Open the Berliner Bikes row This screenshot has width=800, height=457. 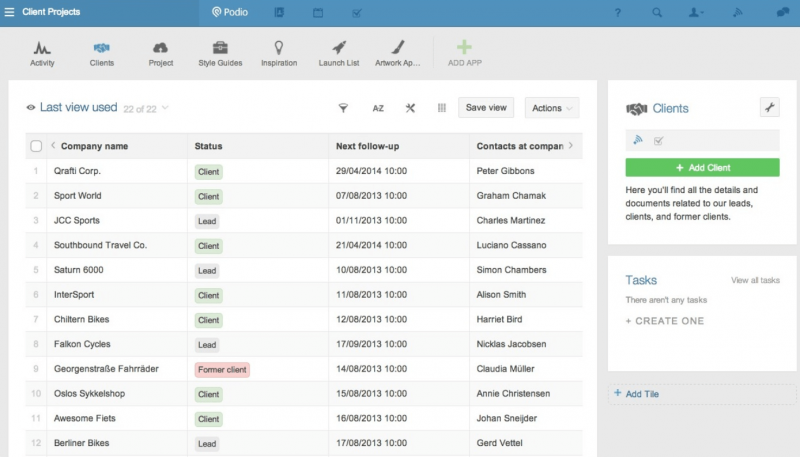pos(304,443)
